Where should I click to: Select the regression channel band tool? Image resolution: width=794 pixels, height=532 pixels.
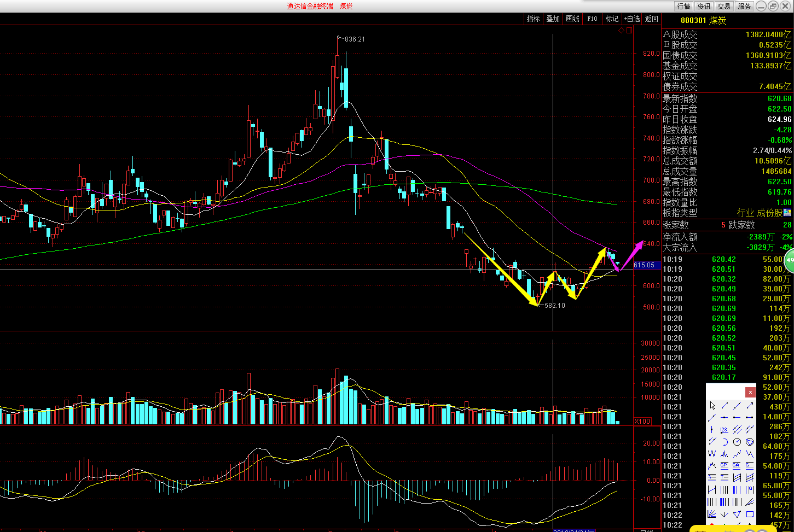[737, 477]
